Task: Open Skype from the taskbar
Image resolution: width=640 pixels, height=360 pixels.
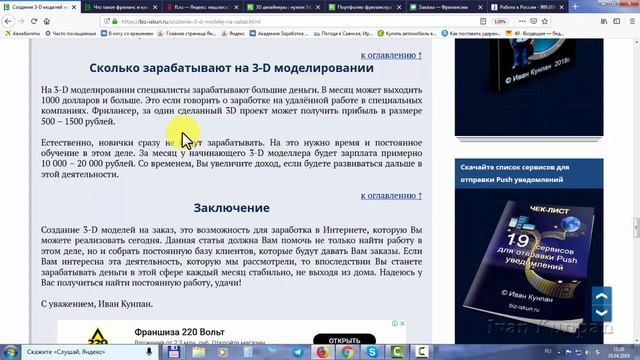Action: [372, 352]
